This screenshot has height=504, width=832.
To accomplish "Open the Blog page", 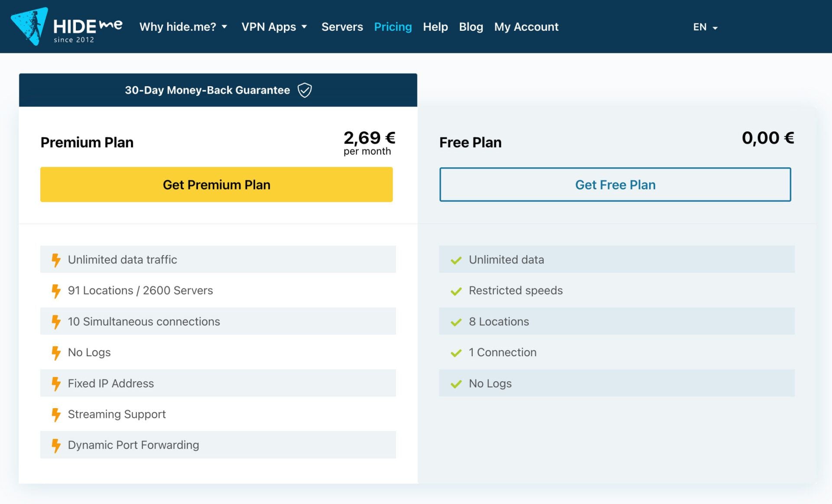I will (x=471, y=27).
